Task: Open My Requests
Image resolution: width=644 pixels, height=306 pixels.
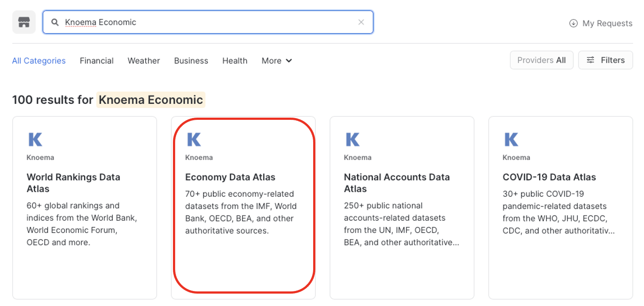Action: (x=607, y=23)
